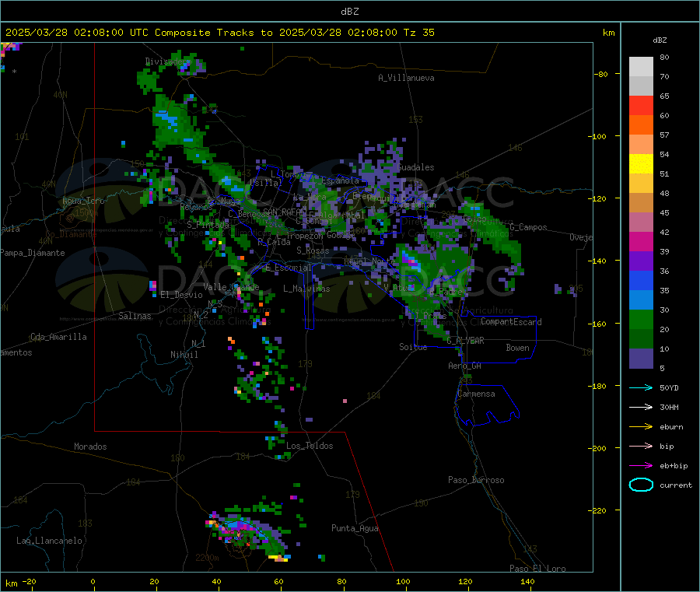Click the 0 km x-axis tick
Viewport: 700px width, 592px height.
(x=93, y=581)
